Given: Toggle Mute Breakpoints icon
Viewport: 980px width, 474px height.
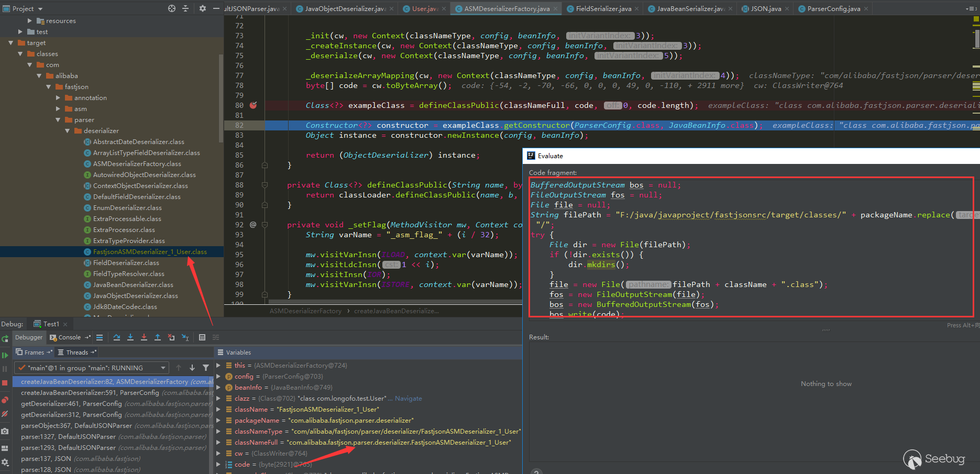Looking at the screenshot, I should [5, 414].
